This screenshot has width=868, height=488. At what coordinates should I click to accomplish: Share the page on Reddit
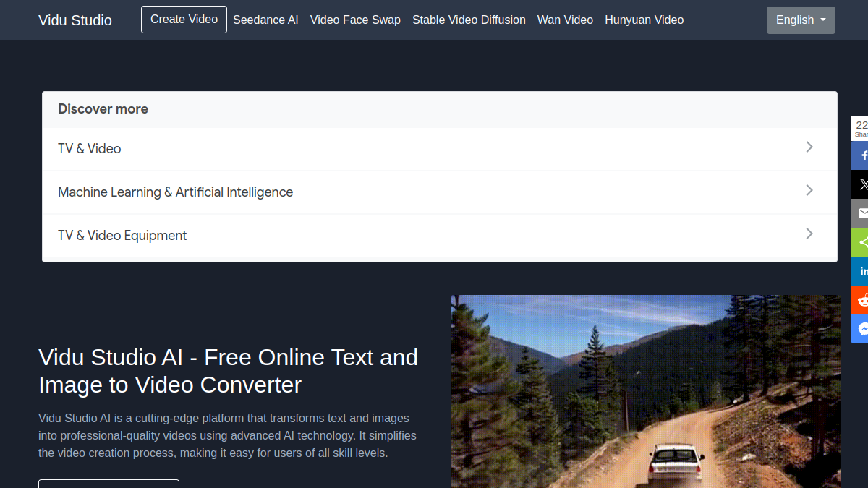[x=859, y=300]
